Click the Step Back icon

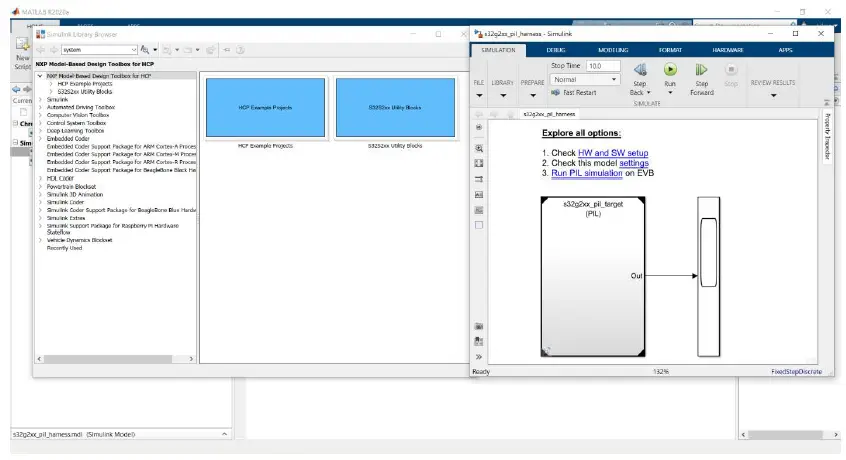tap(640, 70)
